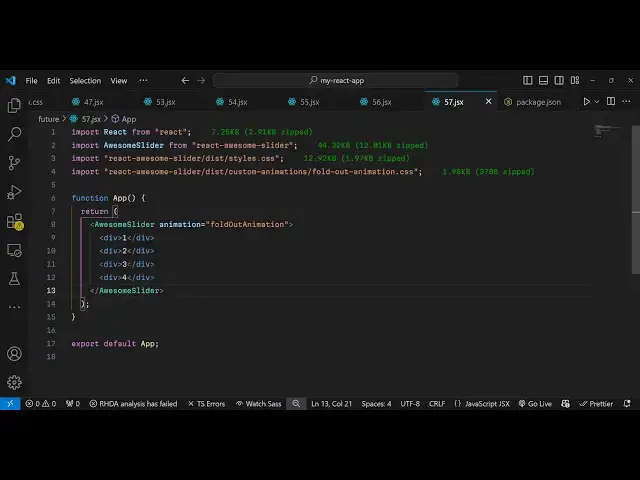Image resolution: width=640 pixels, height=480 pixels.
Task: Show errors and warnings problems
Action: point(41,404)
